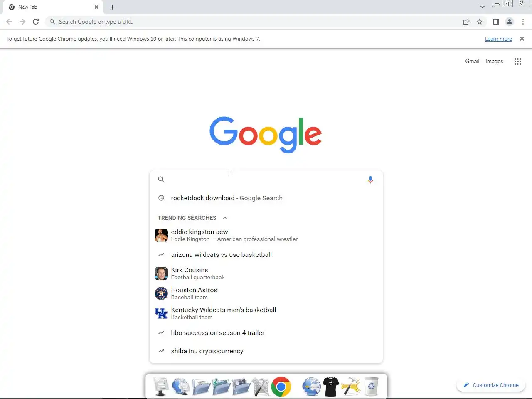Open hammer and wrench tools dock icon
This screenshot has width=532, height=399.
pyautogui.click(x=261, y=387)
